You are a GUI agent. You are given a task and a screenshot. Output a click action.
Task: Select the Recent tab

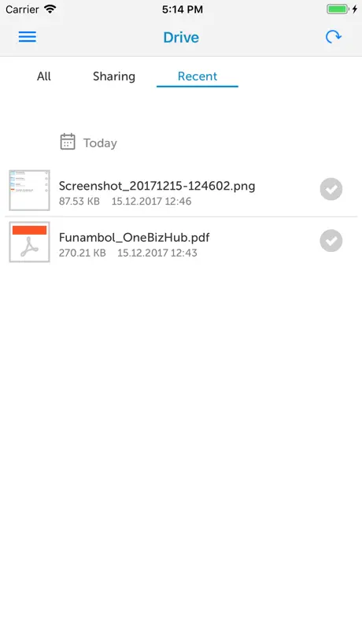198,76
